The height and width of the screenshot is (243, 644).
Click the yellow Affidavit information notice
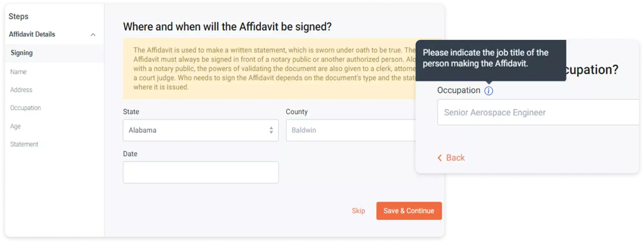coord(268,69)
